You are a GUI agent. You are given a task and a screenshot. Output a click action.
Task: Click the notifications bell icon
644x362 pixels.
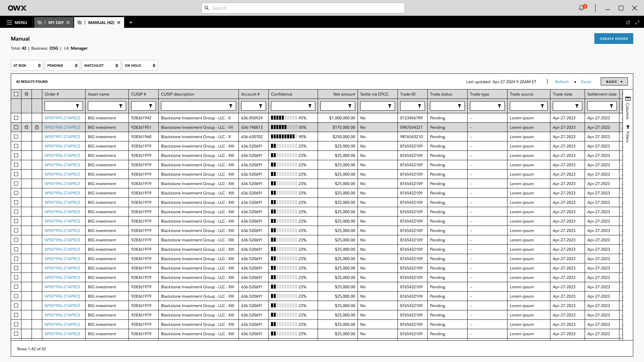[x=582, y=8]
